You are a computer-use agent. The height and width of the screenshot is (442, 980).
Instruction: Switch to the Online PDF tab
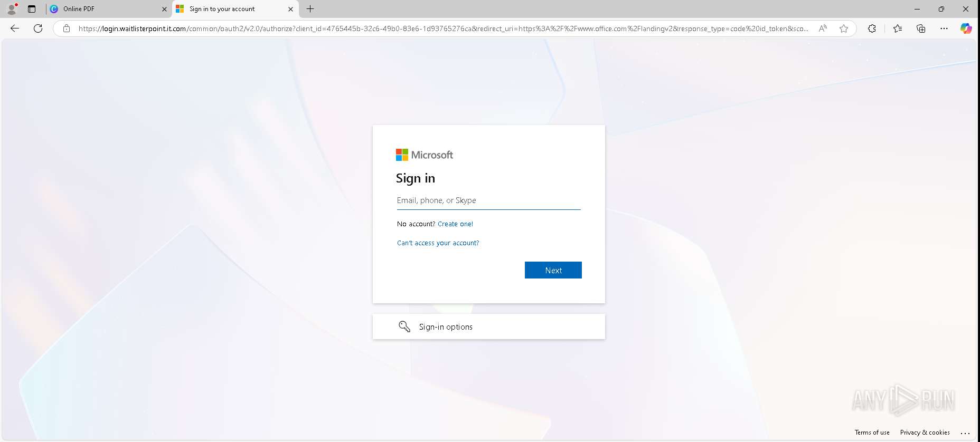tap(108, 9)
